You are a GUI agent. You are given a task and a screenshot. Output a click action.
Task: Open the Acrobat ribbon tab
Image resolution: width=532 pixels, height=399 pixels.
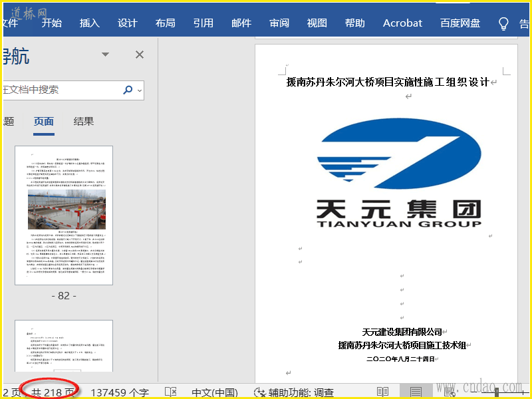click(402, 23)
